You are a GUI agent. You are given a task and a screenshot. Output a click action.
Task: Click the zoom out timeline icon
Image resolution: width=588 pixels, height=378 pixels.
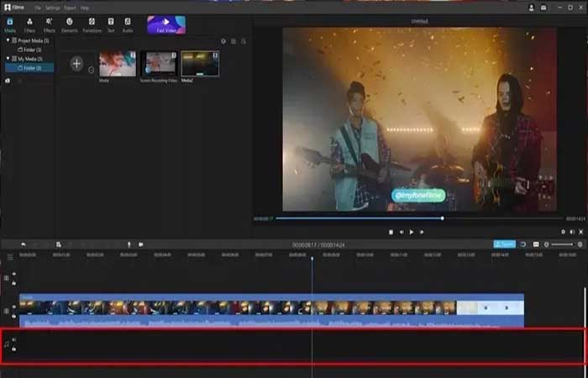(x=546, y=244)
